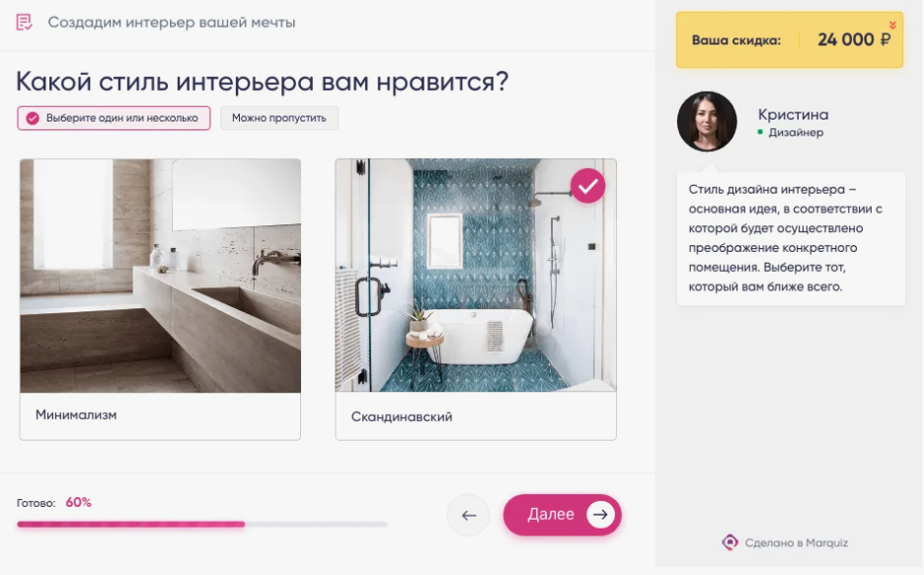Click the green online status dot
The image size is (924, 575).
[760, 132]
